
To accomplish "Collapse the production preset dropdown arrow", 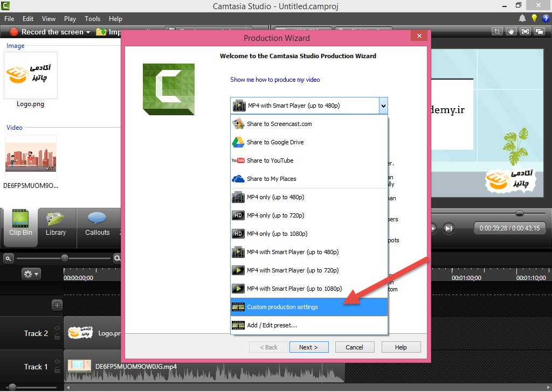I will click(383, 106).
